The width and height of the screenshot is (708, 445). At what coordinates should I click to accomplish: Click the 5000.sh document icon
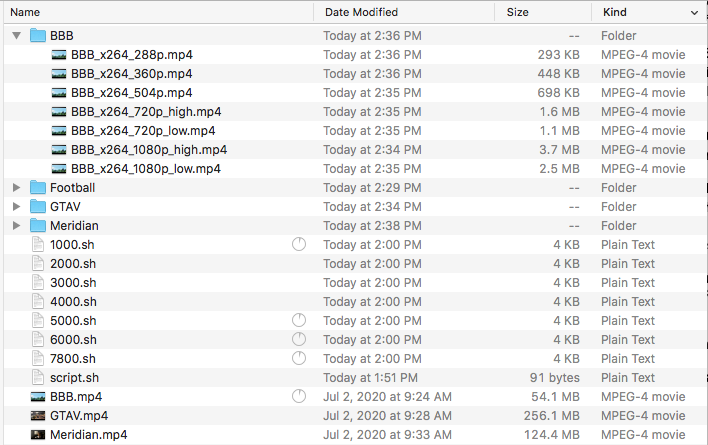click(38, 320)
